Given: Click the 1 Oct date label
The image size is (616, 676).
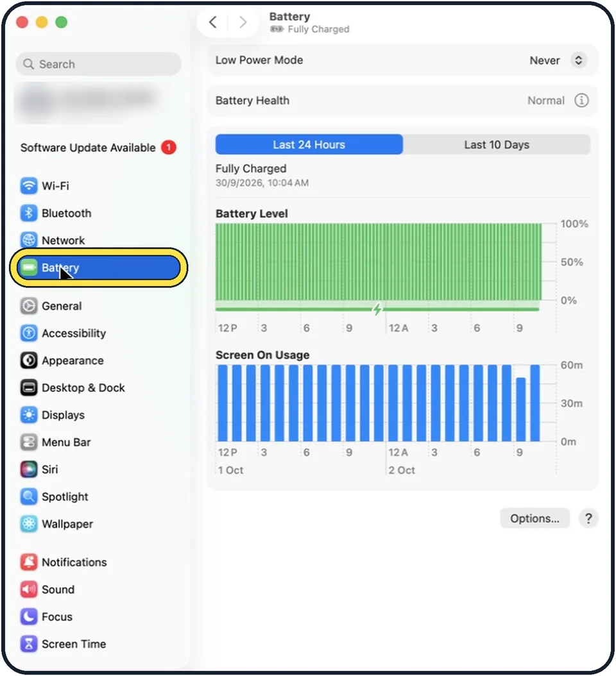Looking at the screenshot, I should [x=231, y=470].
